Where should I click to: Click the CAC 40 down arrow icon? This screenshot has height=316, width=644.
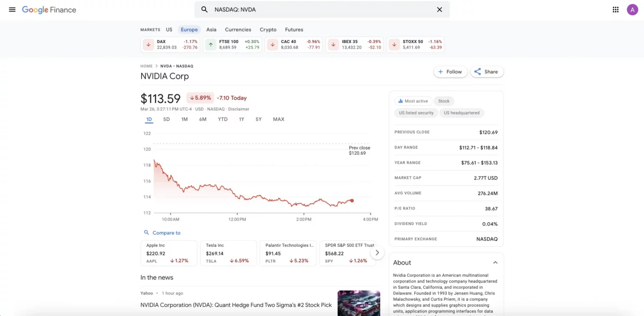click(x=273, y=45)
